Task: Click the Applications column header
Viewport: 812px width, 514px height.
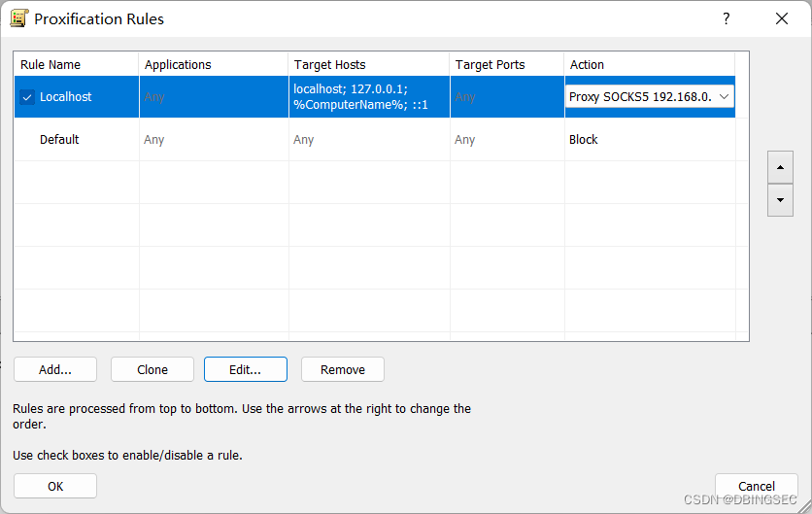Action: click(214, 65)
